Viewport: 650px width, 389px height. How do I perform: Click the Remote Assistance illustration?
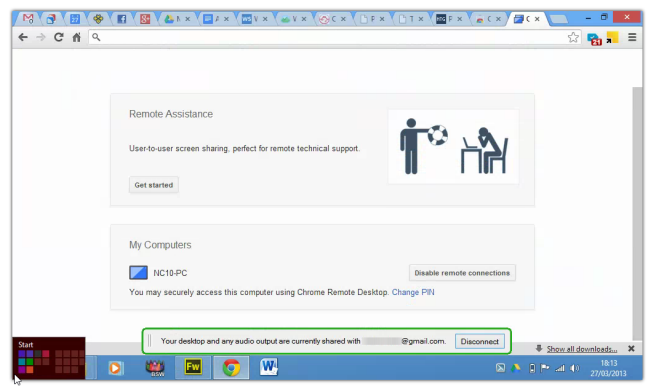click(453, 146)
